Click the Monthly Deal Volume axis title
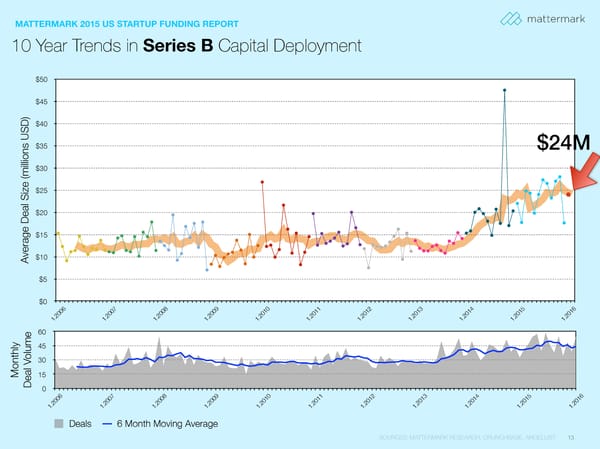Screen dimensions: 600x449 22,360
